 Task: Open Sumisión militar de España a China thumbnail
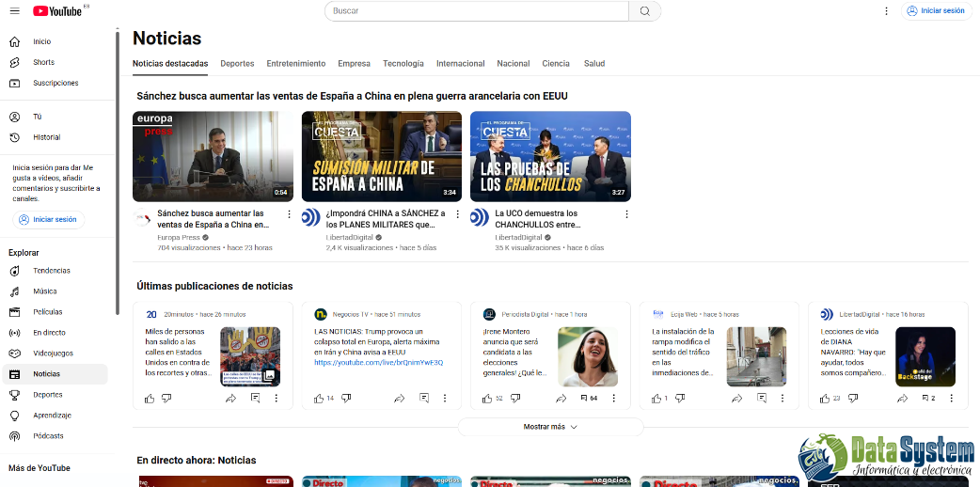(x=382, y=156)
